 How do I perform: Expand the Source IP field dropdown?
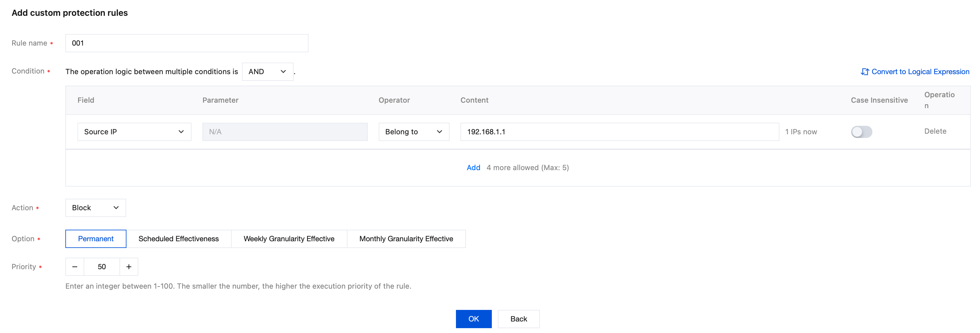[x=134, y=132]
